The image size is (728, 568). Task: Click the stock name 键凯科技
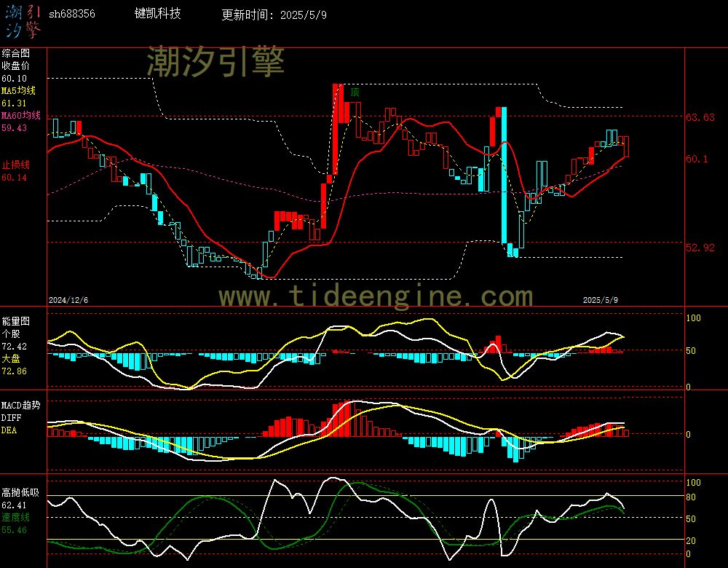157,13
